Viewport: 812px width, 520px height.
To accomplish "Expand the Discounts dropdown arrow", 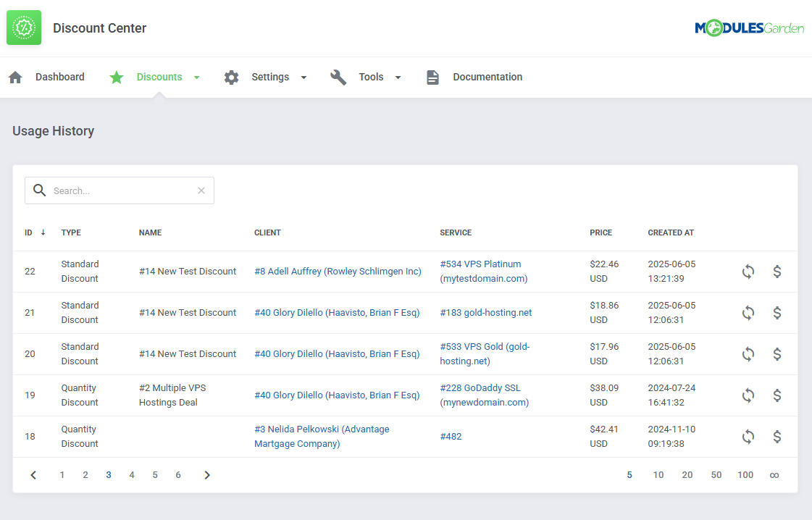I will click(197, 77).
